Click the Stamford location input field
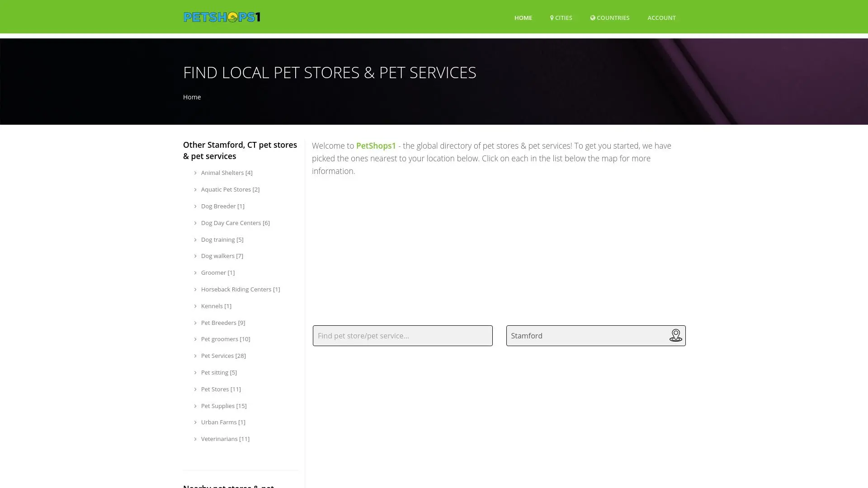The image size is (868, 488). pos(587,336)
